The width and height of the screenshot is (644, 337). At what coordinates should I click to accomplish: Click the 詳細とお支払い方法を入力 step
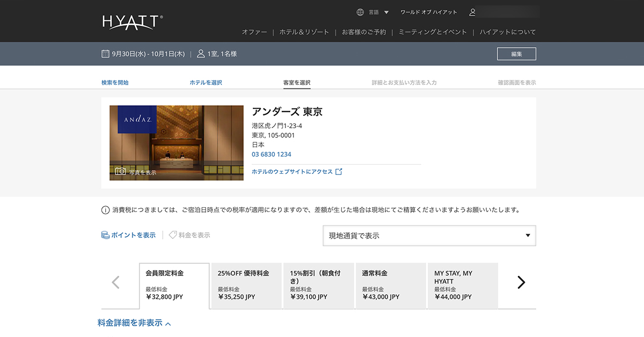404,83
